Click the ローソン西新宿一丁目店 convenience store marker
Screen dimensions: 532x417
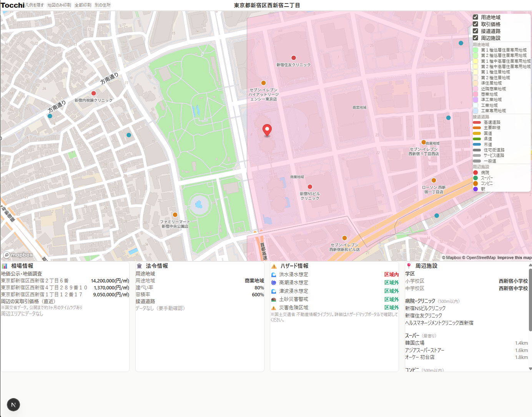tap(434, 180)
